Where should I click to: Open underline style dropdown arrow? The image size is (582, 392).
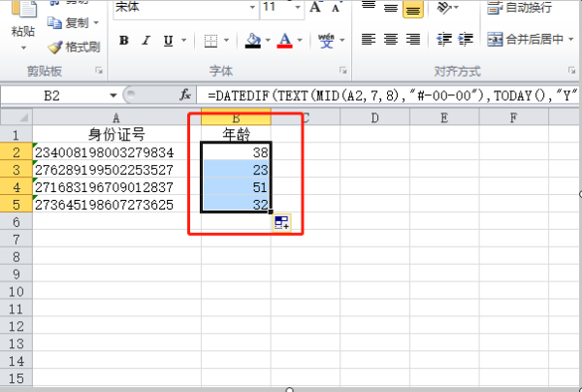pyautogui.click(x=183, y=40)
